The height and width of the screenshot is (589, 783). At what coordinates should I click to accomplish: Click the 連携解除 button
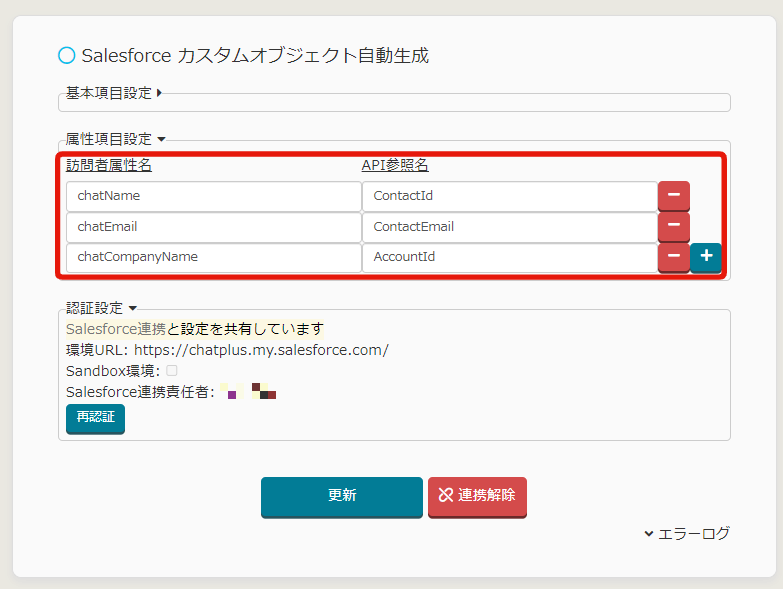click(x=477, y=496)
